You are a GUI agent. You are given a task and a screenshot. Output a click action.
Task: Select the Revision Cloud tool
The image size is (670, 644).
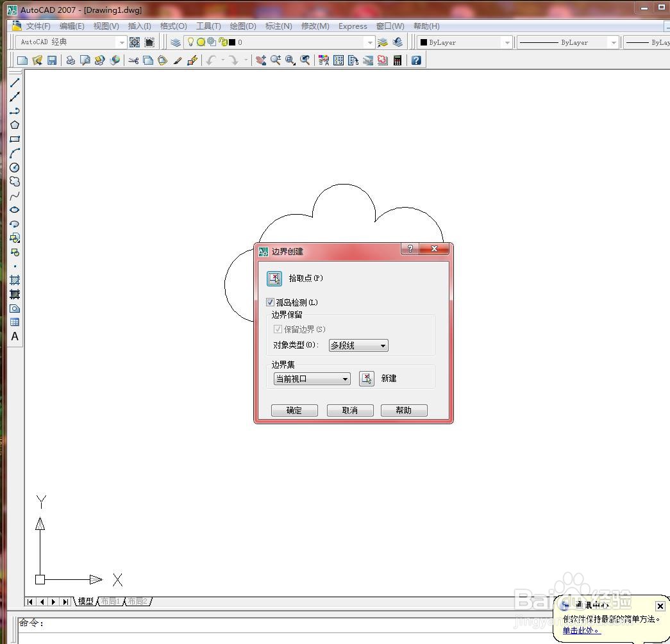(15, 181)
